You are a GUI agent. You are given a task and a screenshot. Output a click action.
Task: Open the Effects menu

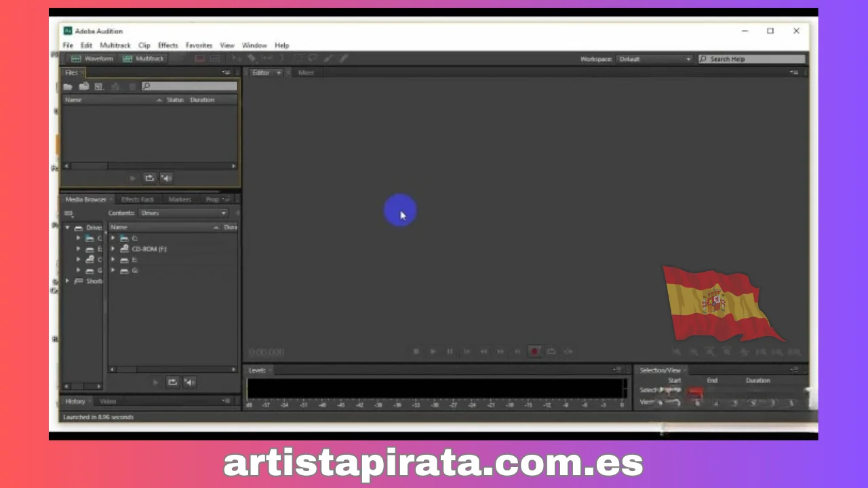point(168,45)
